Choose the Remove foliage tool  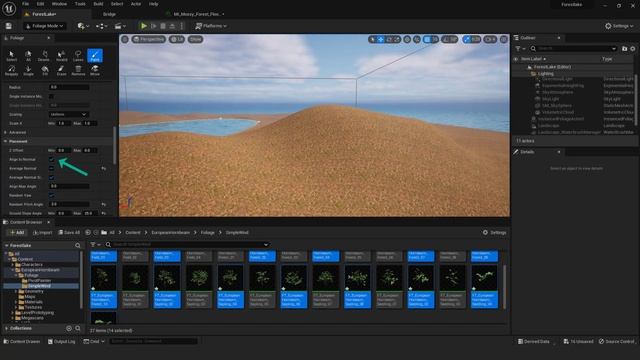pyautogui.click(x=78, y=70)
